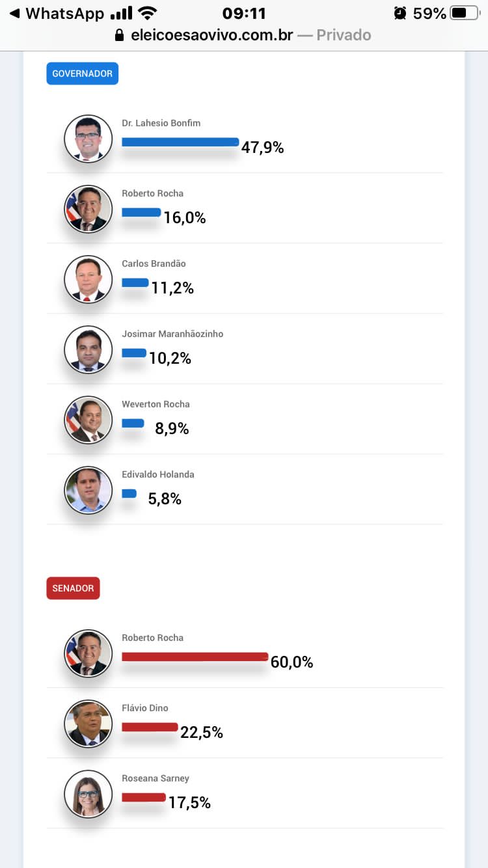Viewport: 488px width, 868px height.
Task: Tap the back arrow to WhatsApp
Action: click(14, 13)
